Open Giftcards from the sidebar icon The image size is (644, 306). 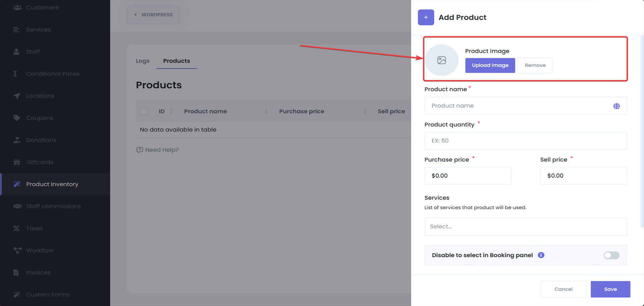tap(17, 162)
